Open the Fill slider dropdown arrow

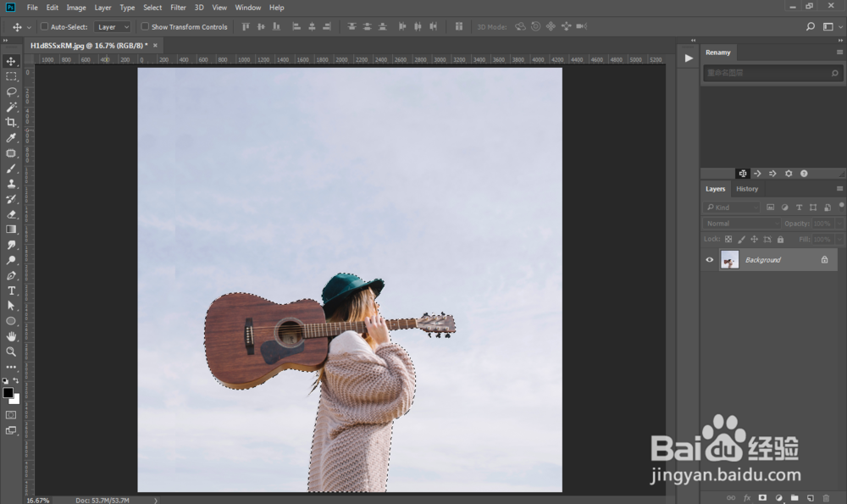839,240
